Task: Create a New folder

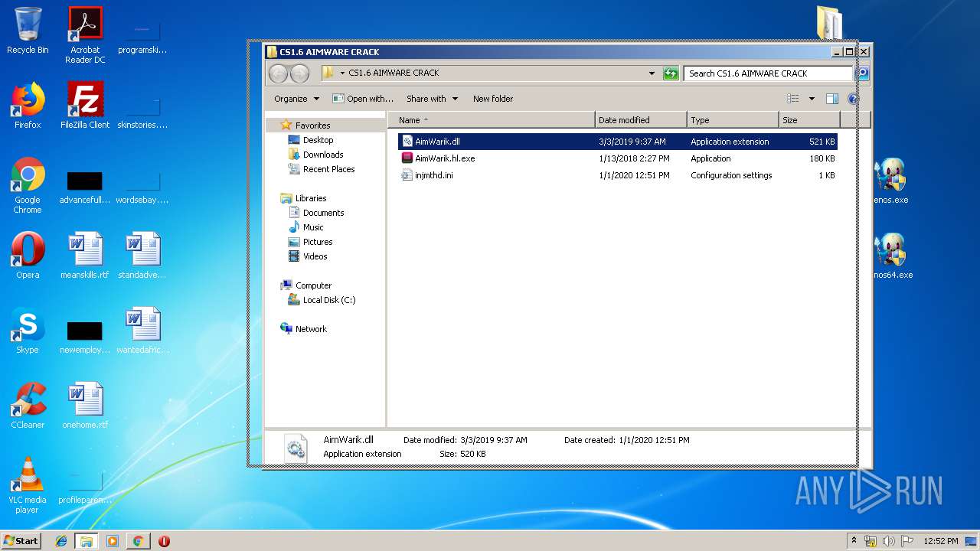Action: pos(493,99)
